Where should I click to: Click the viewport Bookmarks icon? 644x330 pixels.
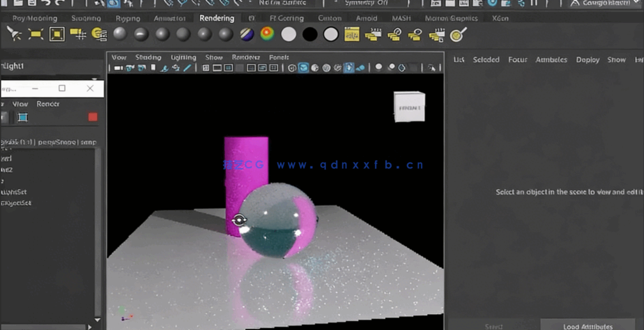153,68
